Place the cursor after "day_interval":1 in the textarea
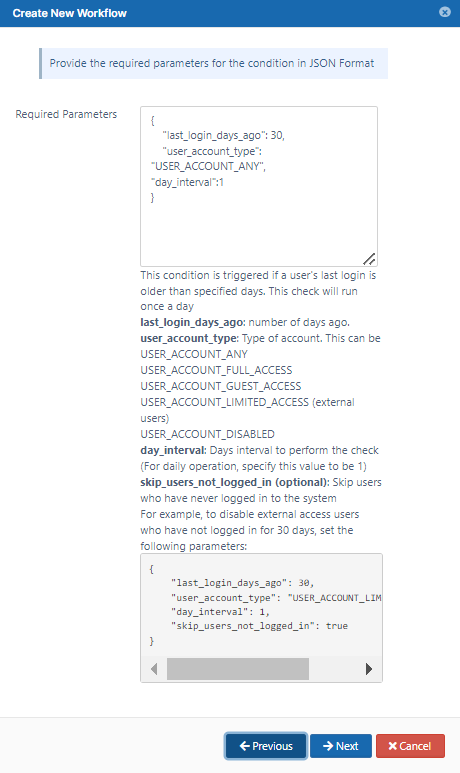This screenshot has height=773, width=460. (x=225, y=182)
